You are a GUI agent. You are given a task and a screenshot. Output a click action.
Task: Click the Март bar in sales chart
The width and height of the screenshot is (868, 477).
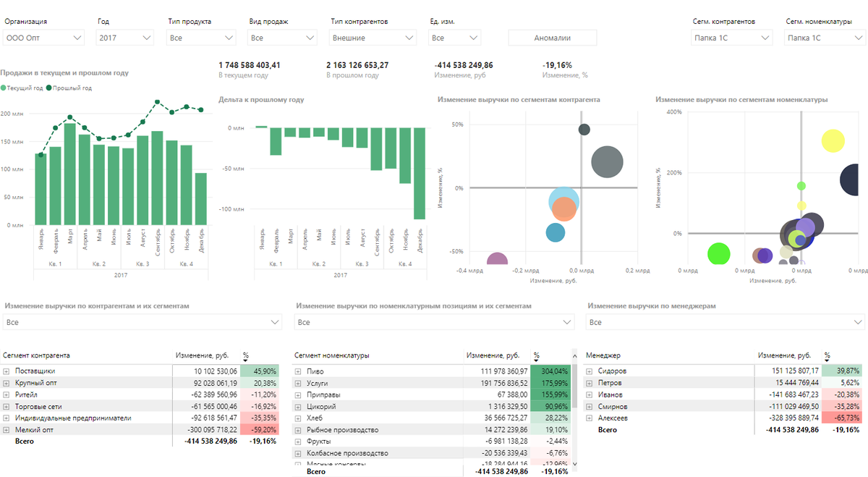70,174
